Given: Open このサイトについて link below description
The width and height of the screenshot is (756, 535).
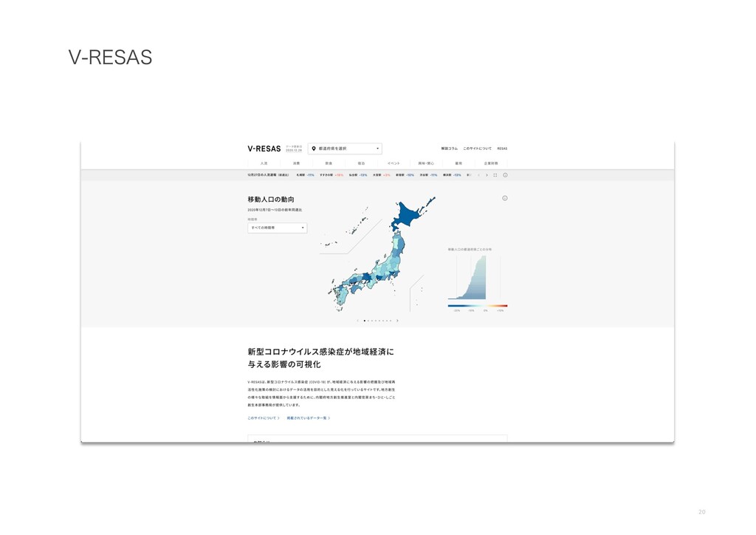Looking at the screenshot, I should (x=264, y=418).
